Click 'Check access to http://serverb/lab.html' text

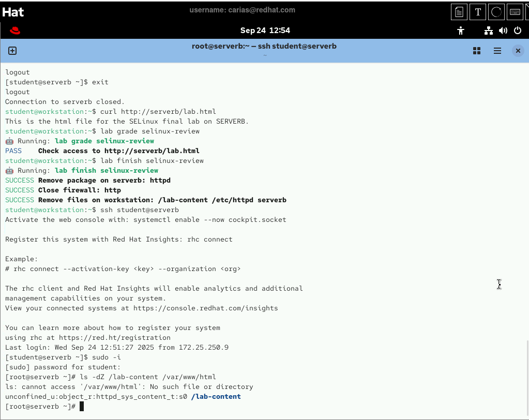coord(119,151)
